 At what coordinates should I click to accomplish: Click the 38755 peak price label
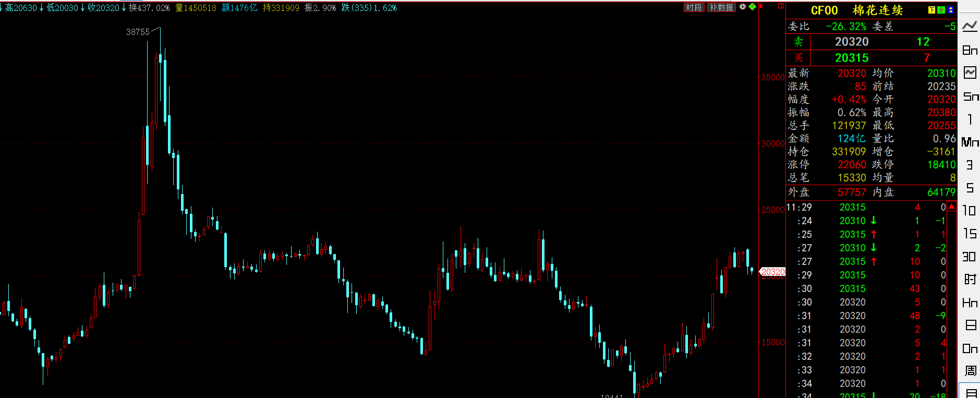coord(138,32)
